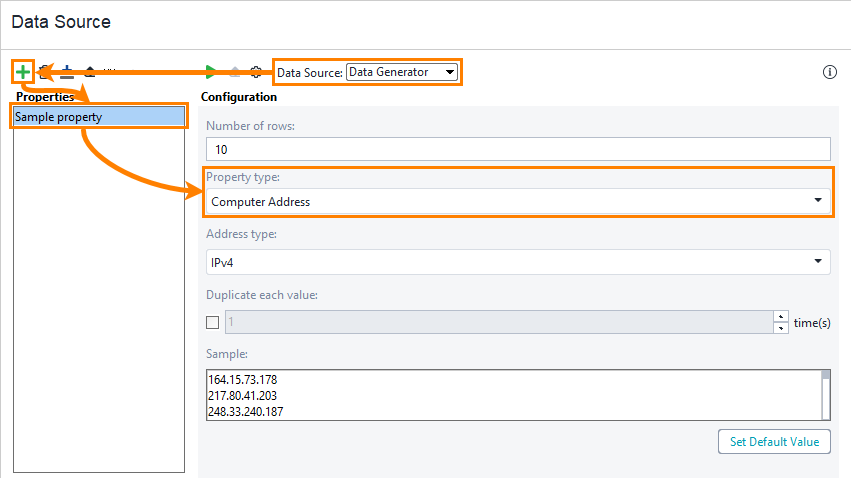This screenshot has height=478, width=851.
Task: Select Sample property in Properties list
Action: 99,117
